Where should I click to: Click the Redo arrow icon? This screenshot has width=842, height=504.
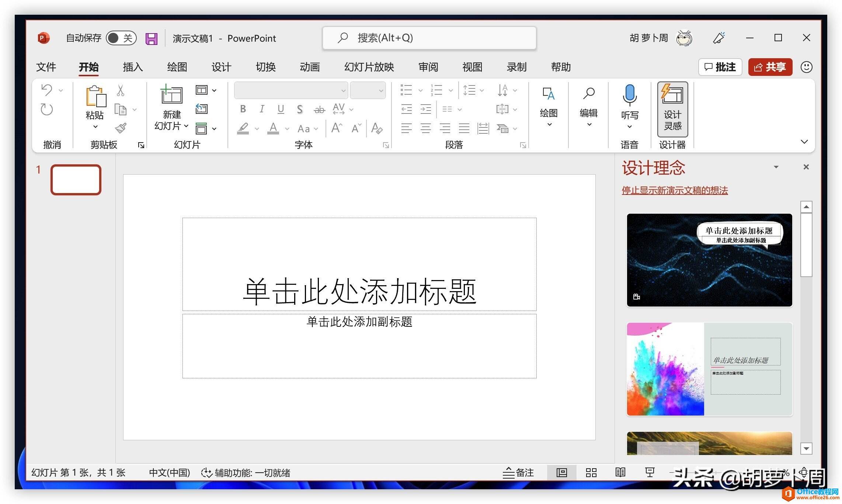[47, 109]
